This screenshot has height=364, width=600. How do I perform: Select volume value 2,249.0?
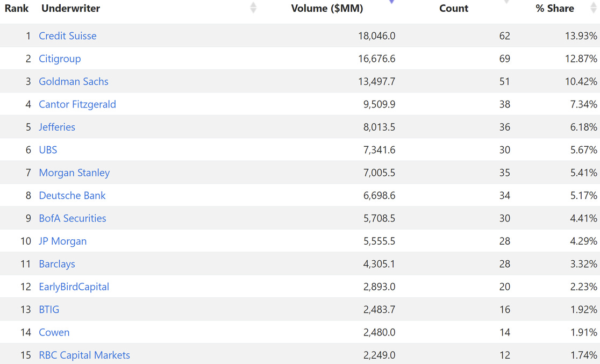(379, 355)
